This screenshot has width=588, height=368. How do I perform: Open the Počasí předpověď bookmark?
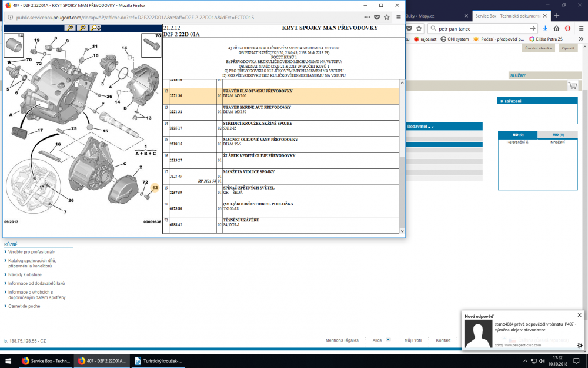[x=499, y=39]
